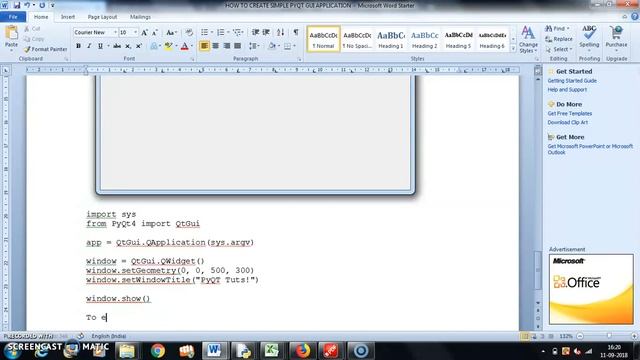
Task: Click the Text Highlight Color yellow swatch
Action: [168, 46]
